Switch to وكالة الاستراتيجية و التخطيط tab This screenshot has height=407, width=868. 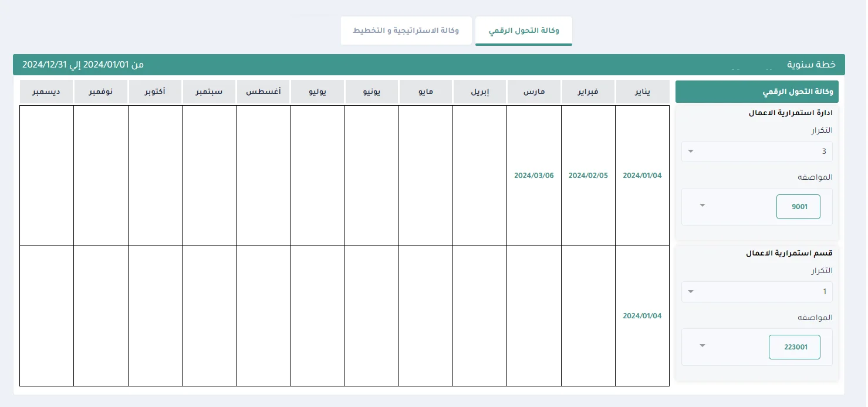[x=406, y=30]
